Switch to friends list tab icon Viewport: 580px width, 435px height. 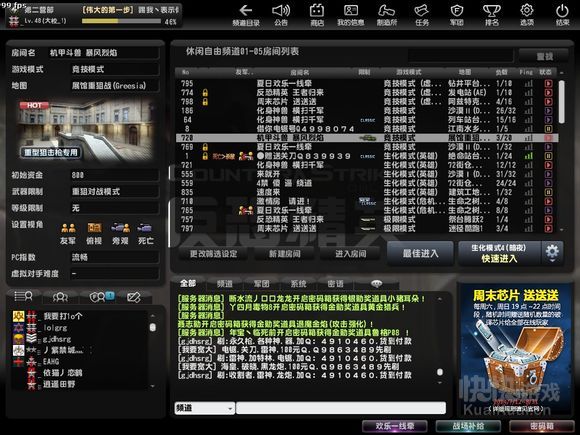pos(60,296)
